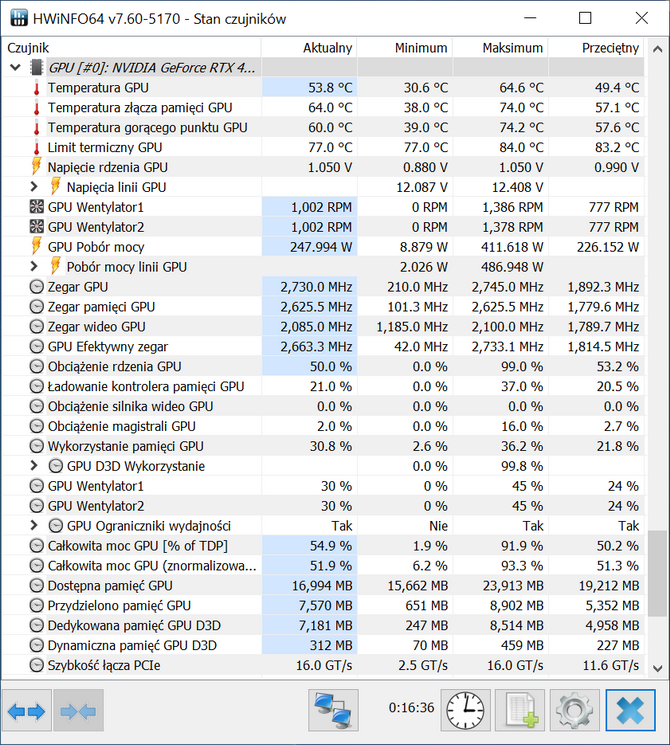The image size is (670, 745).
Task: Click fan icon beside GPU Wentylator2 RPM row
Action: coord(37,227)
